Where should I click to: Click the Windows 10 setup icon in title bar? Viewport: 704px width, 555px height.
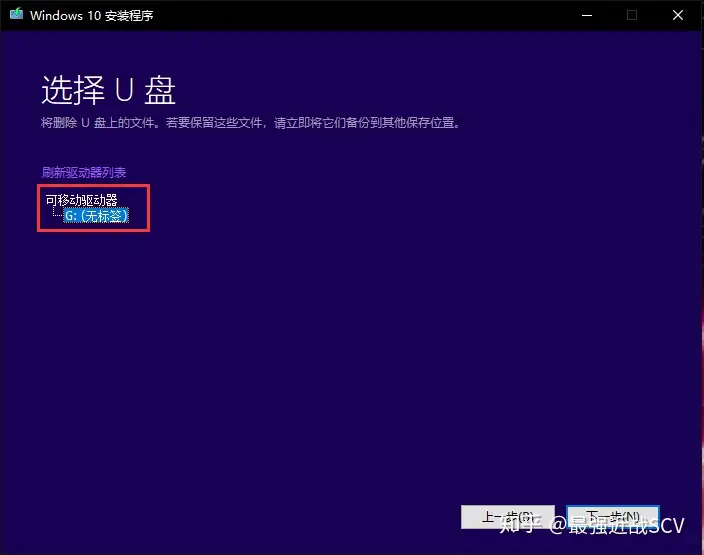click(x=17, y=14)
